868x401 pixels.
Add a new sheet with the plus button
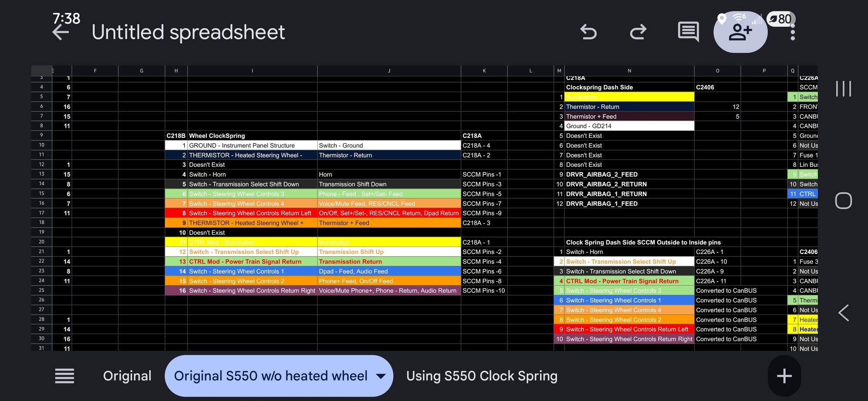[x=784, y=375]
